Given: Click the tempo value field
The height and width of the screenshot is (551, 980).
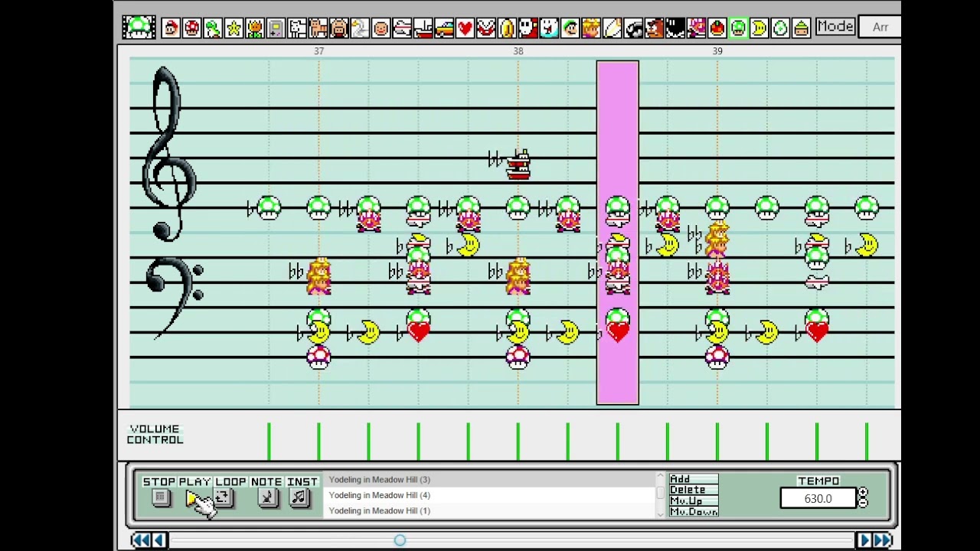Looking at the screenshot, I should pos(818,499).
